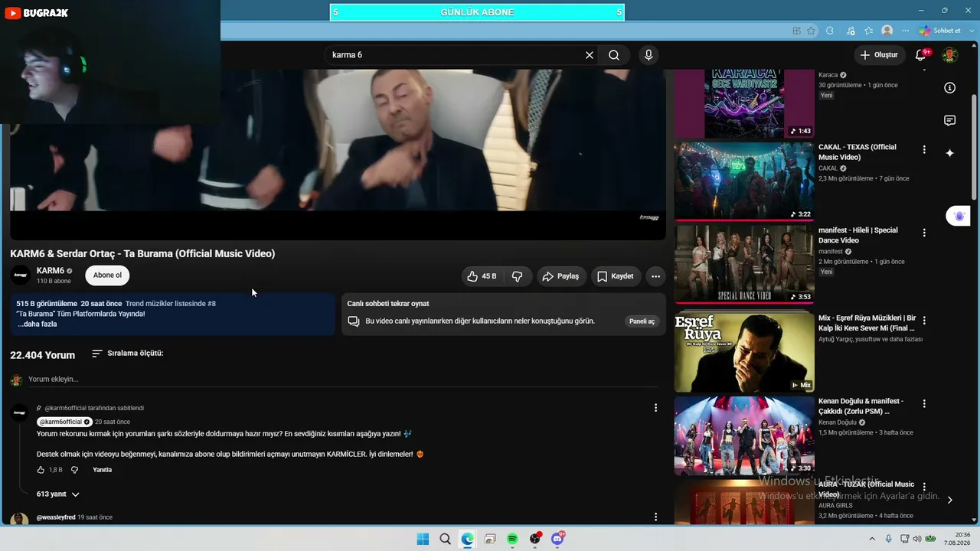Open the Edge sidebar chat bubble icon
This screenshot has width=980, height=551.
tap(950, 120)
